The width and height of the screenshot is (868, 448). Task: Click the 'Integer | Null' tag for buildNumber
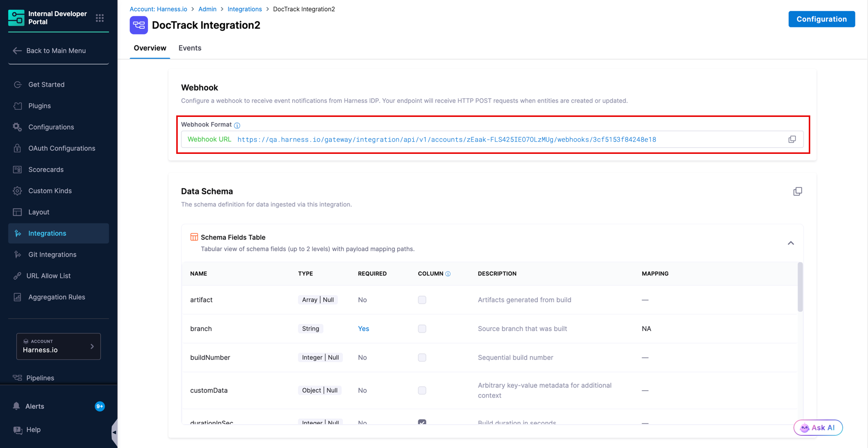(x=321, y=357)
